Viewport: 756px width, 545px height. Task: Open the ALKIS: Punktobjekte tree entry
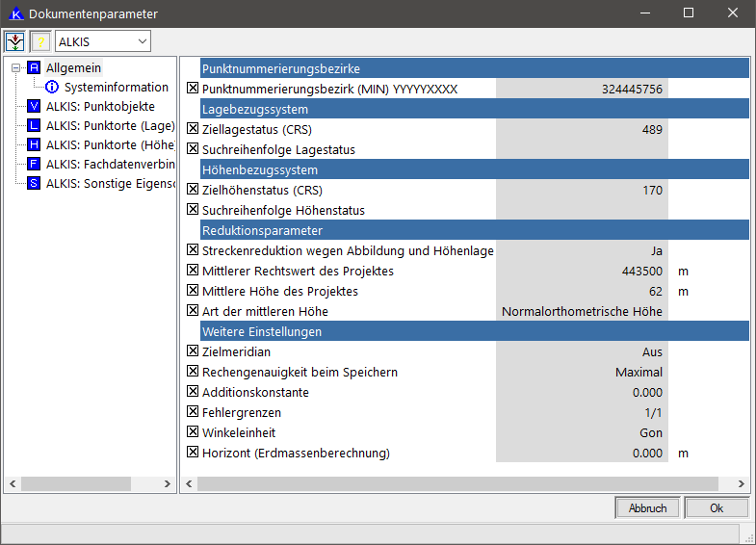(100, 106)
